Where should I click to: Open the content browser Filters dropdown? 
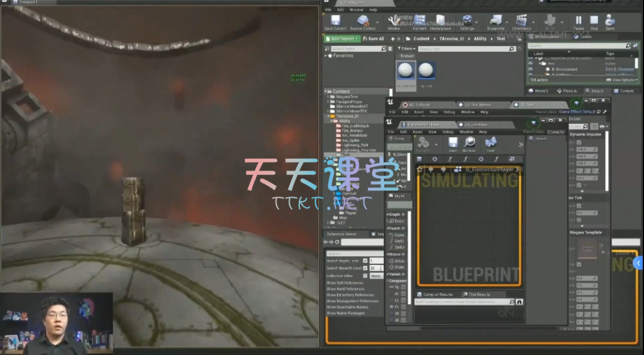(407, 48)
